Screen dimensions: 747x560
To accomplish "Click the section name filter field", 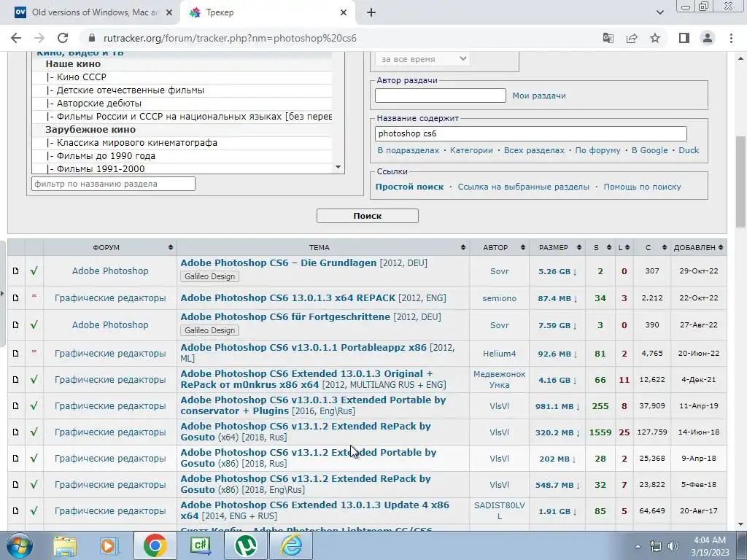I will [x=113, y=184].
